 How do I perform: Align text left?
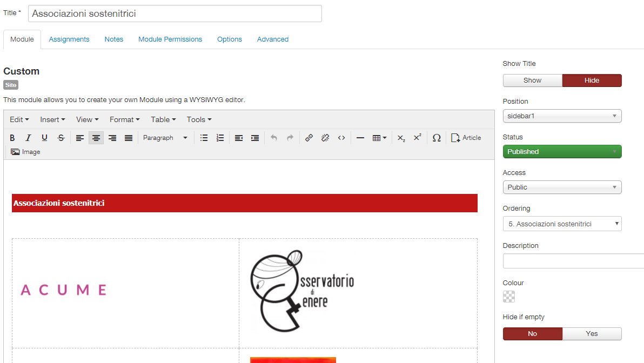[x=79, y=138]
